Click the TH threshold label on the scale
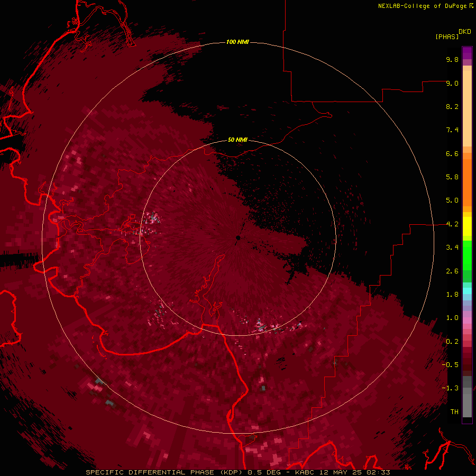The width and height of the screenshot is (476, 476). [454, 412]
